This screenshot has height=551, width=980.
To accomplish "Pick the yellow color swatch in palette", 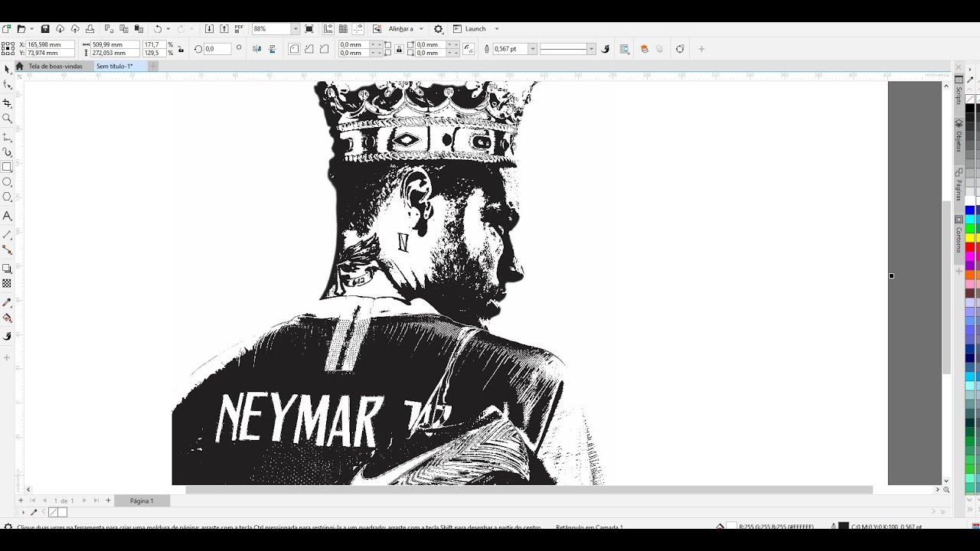I will tap(969, 238).
